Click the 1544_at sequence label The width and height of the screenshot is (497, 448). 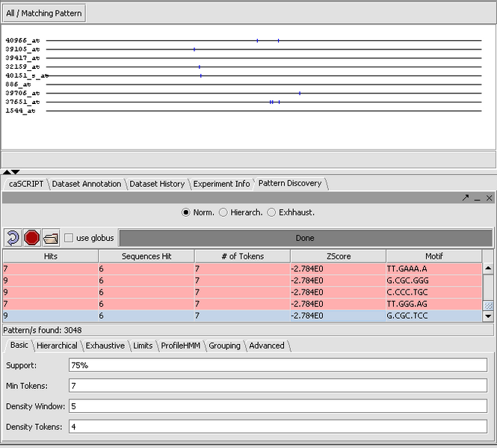[x=20, y=111]
